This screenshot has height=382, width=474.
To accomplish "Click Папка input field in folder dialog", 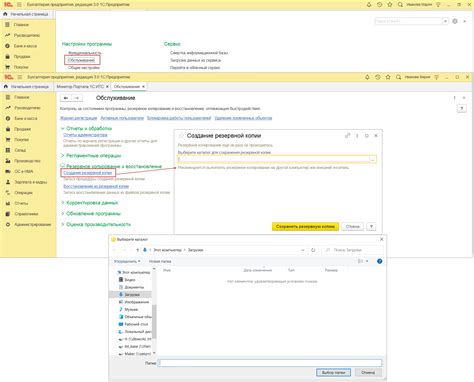I will (270, 363).
